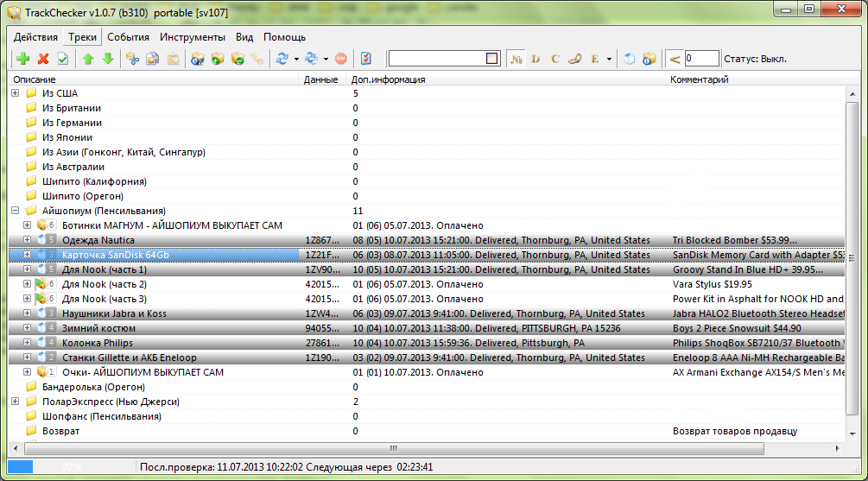Select the Шипито (Орегон) folder

[83, 196]
